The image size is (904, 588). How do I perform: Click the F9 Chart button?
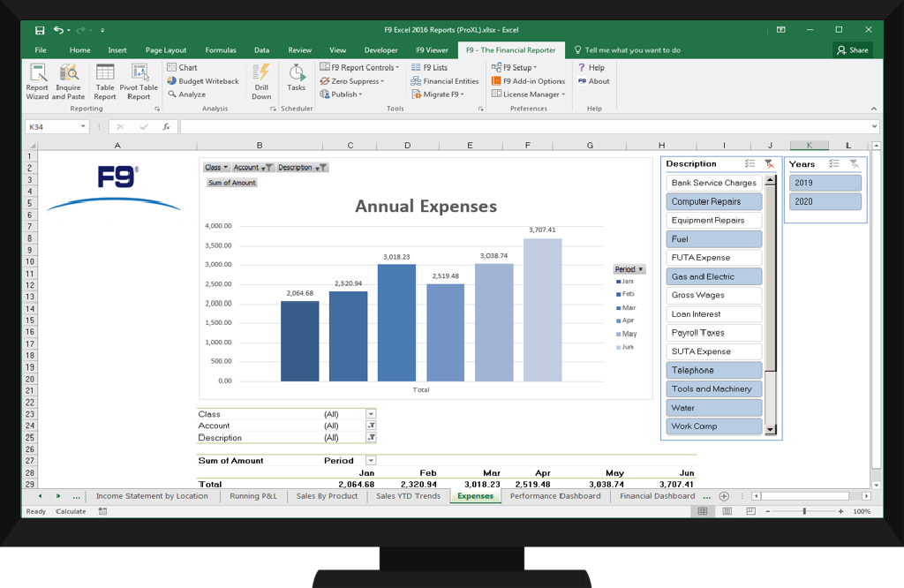tap(182, 67)
